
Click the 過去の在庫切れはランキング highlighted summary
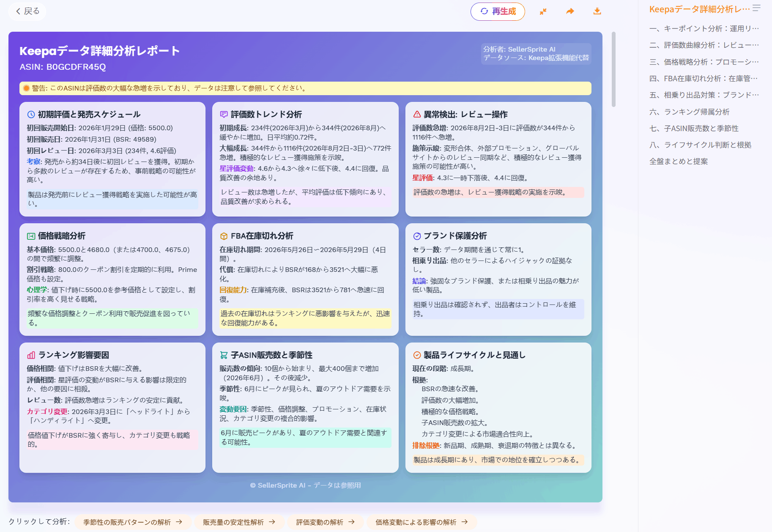305,318
